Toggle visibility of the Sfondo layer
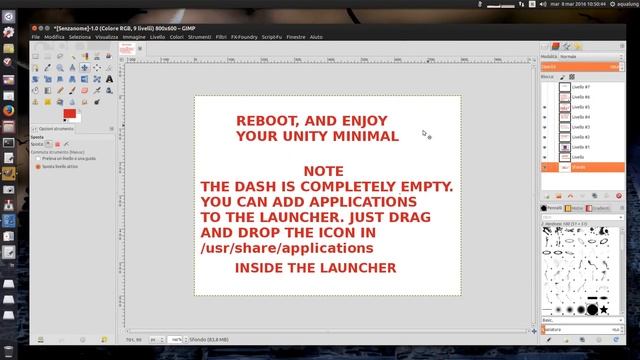Image resolution: width=640 pixels, height=360 pixels. pyautogui.click(x=544, y=167)
